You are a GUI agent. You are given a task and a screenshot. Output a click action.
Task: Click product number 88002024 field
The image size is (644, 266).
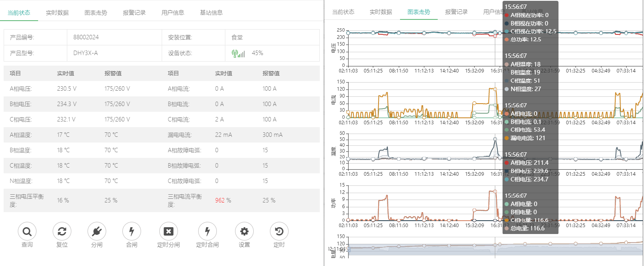pos(86,37)
